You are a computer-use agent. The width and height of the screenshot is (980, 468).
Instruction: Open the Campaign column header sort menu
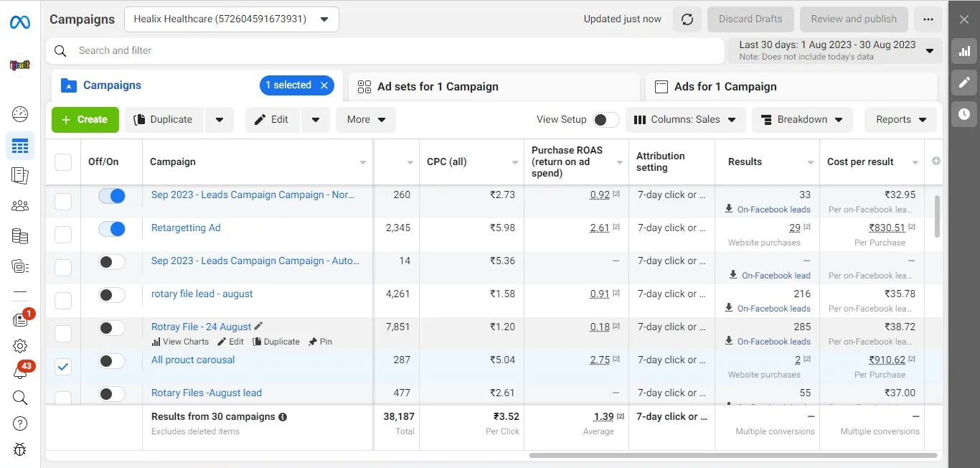pyautogui.click(x=363, y=162)
